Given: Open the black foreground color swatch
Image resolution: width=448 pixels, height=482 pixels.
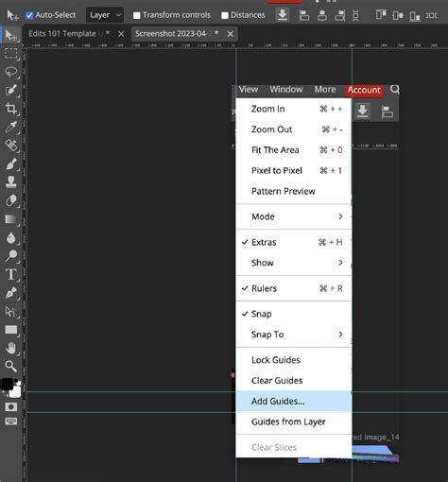Looking at the screenshot, I should (x=7, y=384).
